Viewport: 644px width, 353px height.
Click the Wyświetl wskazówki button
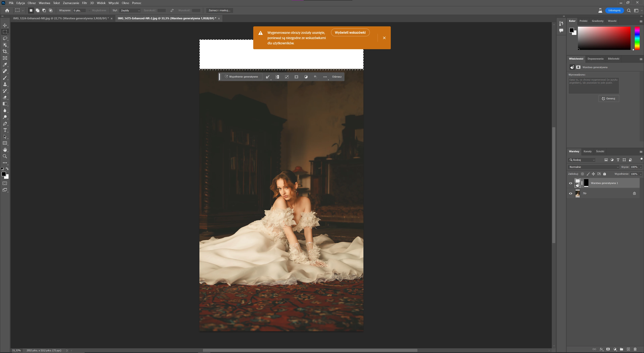coord(350,33)
